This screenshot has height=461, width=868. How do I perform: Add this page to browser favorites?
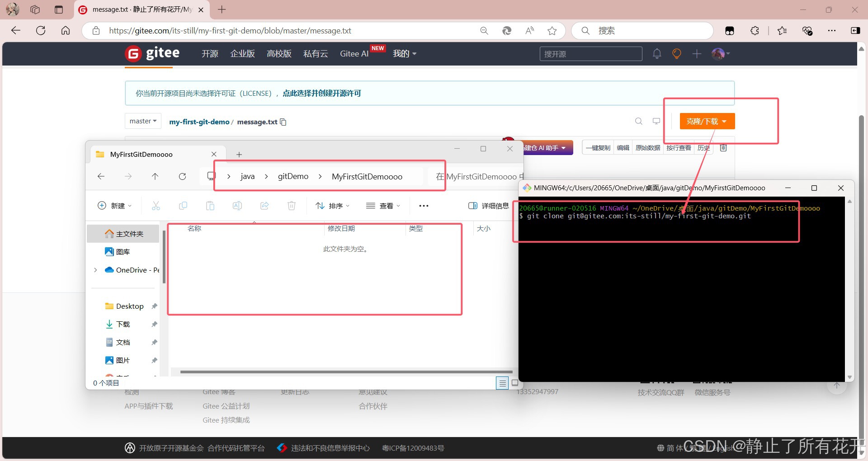click(x=552, y=31)
